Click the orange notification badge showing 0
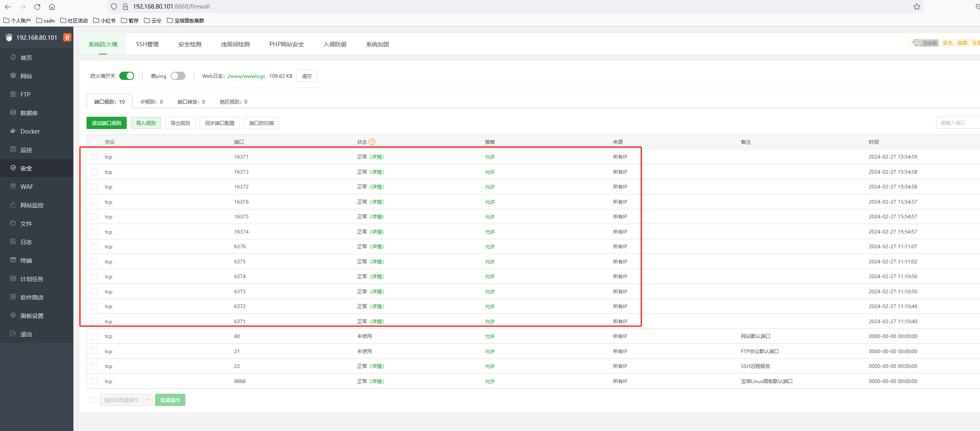The width and height of the screenshot is (980, 431). 67,37
